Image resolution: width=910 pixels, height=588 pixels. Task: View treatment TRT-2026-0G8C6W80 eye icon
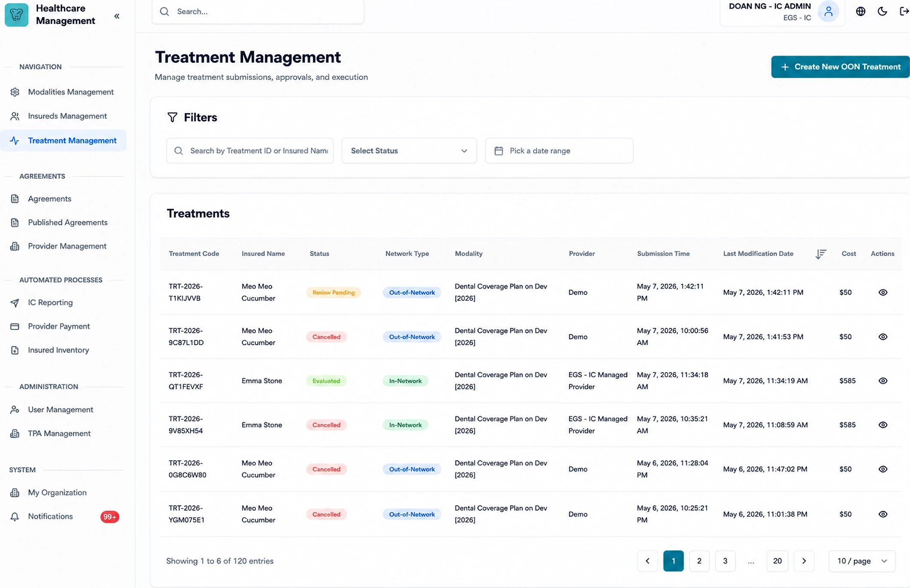click(883, 469)
